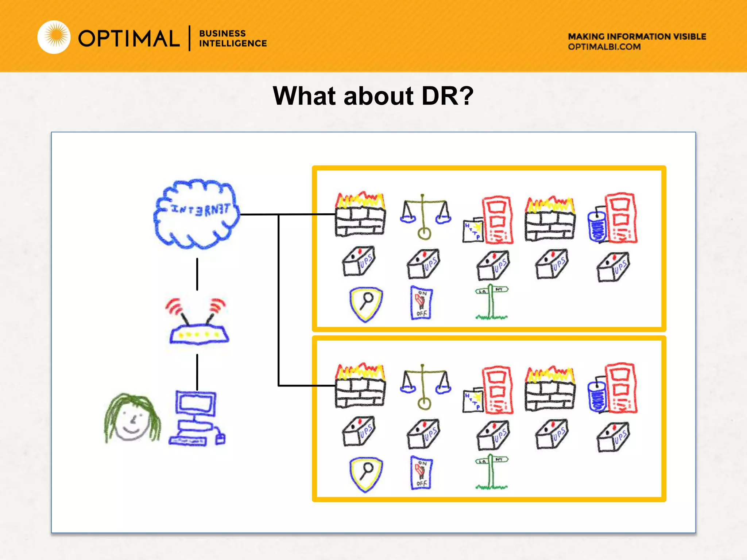The height and width of the screenshot is (560, 747).
Task: Click the Business Intelligence header text
Action: point(233,38)
